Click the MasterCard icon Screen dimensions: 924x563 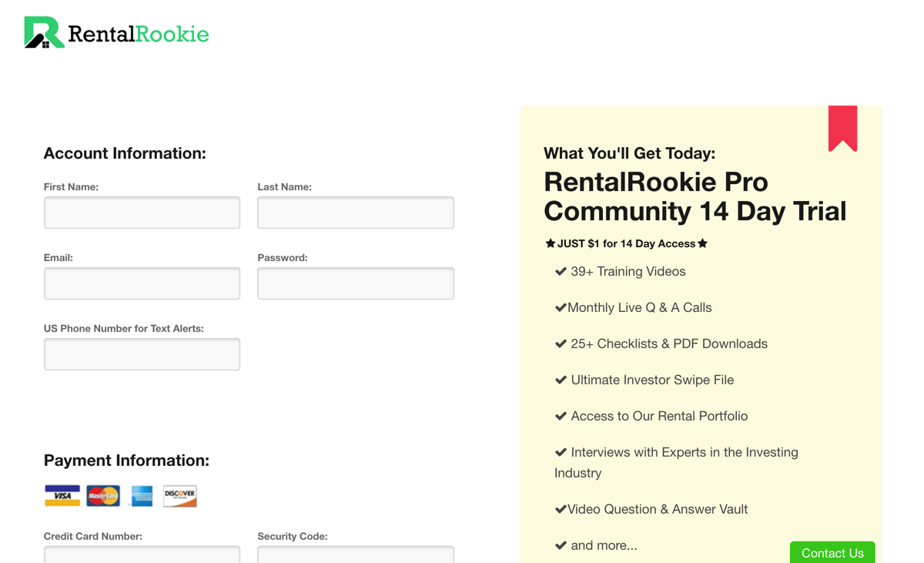coord(103,495)
